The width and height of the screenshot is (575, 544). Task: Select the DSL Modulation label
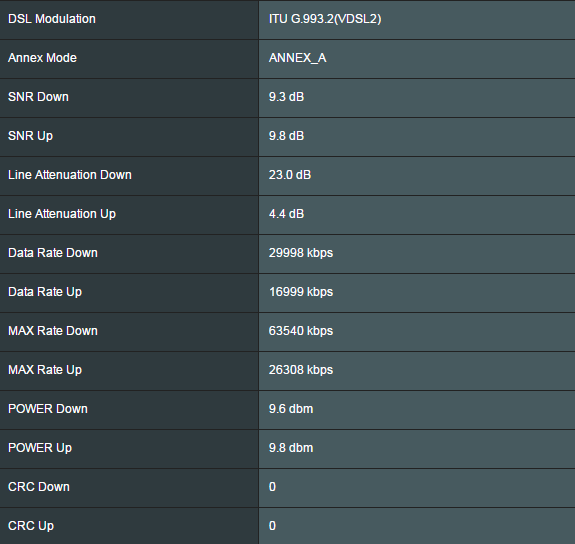pos(52,19)
